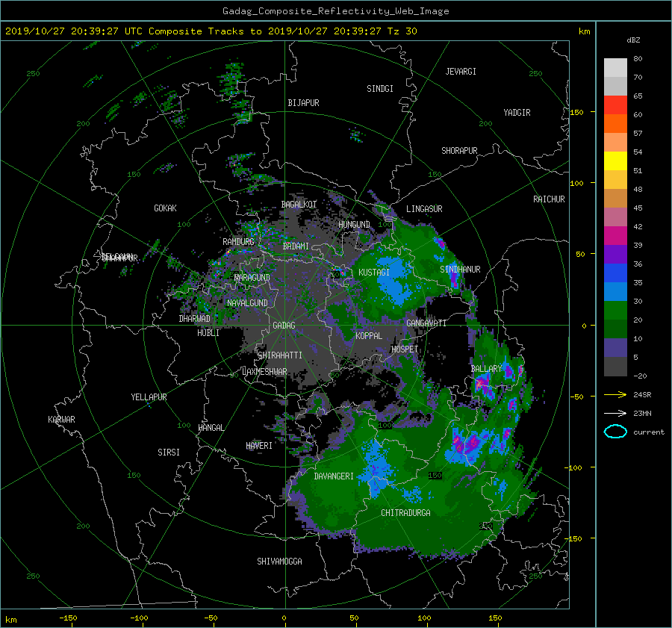Click the YADGIR city label
672x628 pixels.
pyautogui.click(x=517, y=113)
